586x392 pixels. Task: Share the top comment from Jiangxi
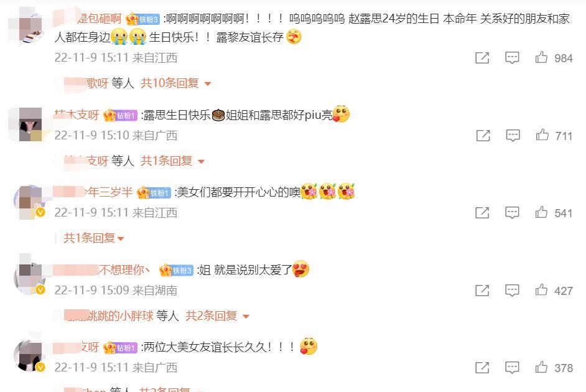[482, 57]
